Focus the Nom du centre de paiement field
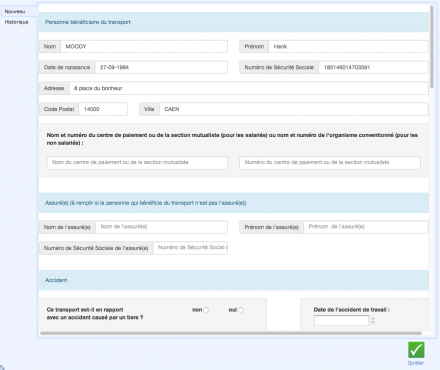This screenshot has height=370, width=440. coord(137,163)
